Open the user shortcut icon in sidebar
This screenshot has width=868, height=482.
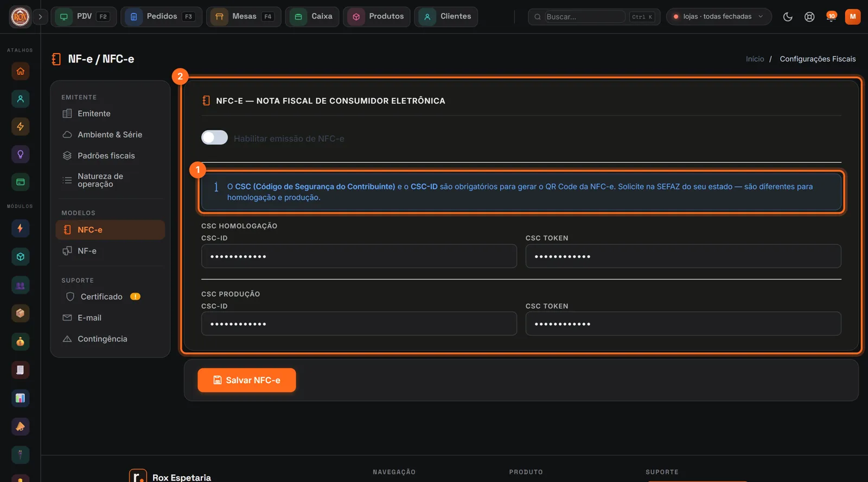tap(21, 99)
